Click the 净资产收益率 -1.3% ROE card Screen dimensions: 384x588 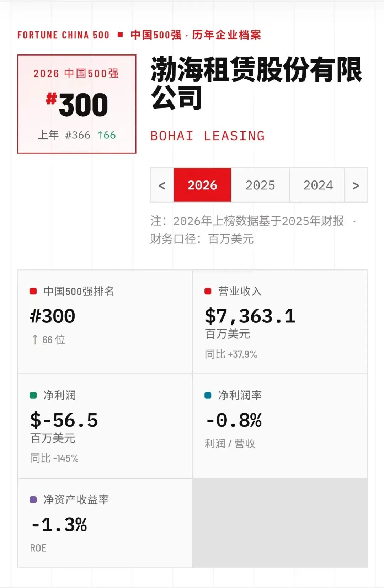coord(105,523)
